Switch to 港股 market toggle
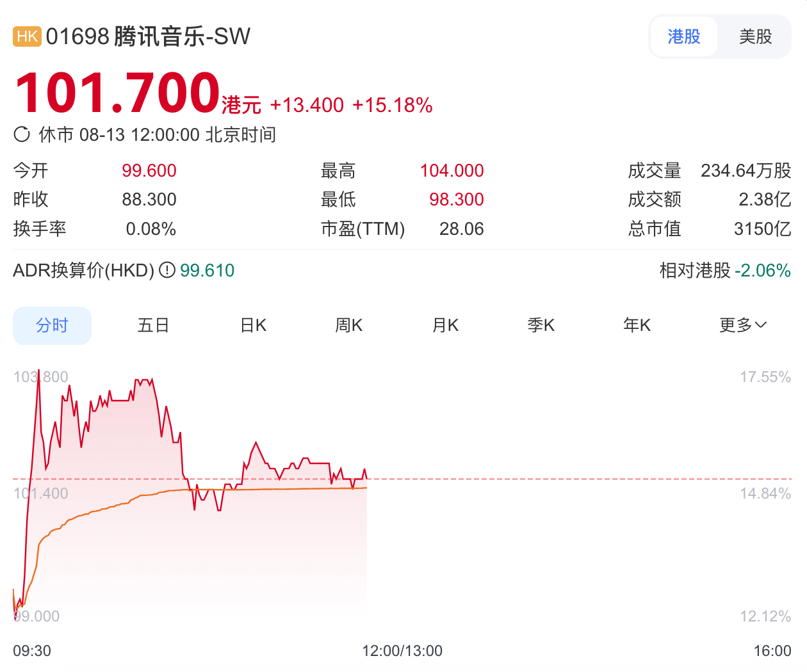The height and width of the screenshot is (672, 807). (x=684, y=36)
